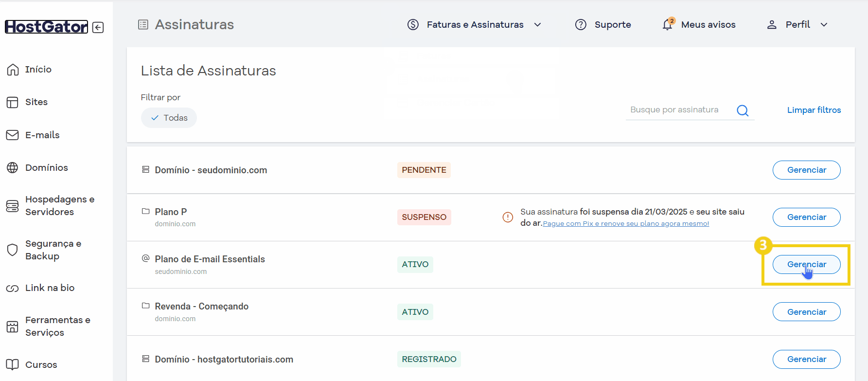The width and height of the screenshot is (868, 381).
Task: Open Sites in the sidebar
Action: click(36, 102)
